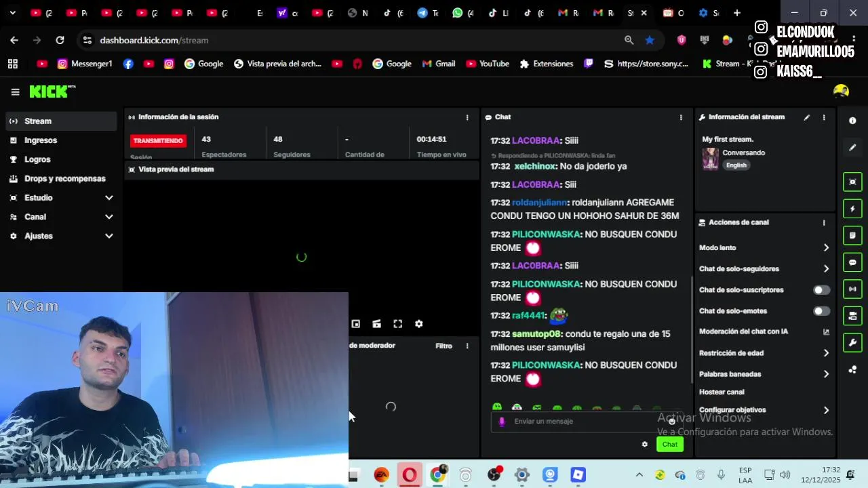Open session info options (three dots)
This screenshot has width=868, height=488.
coord(467,117)
